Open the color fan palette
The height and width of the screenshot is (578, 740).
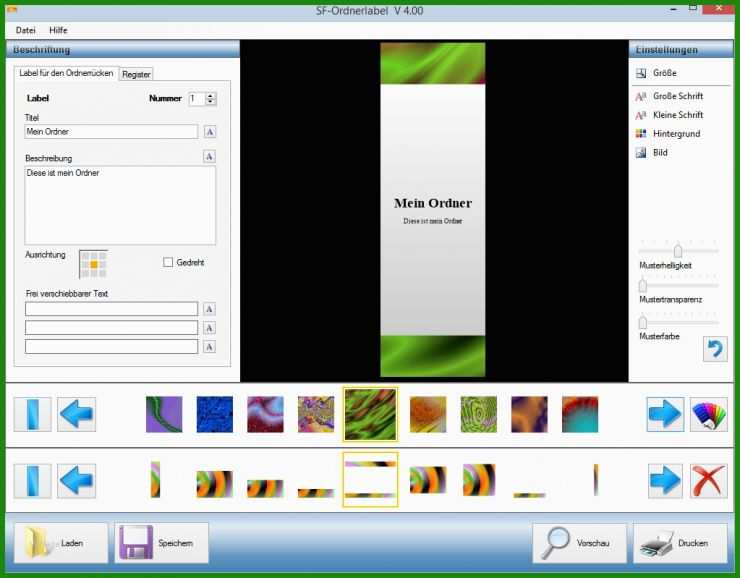pyautogui.click(x=708, y=414)
